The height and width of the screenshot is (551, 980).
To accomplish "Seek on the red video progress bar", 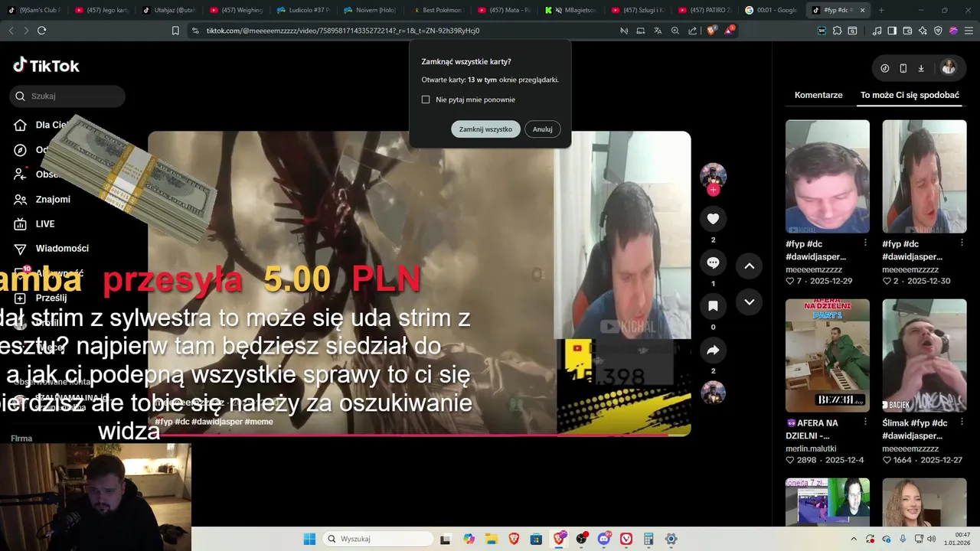I will point(420,435).
